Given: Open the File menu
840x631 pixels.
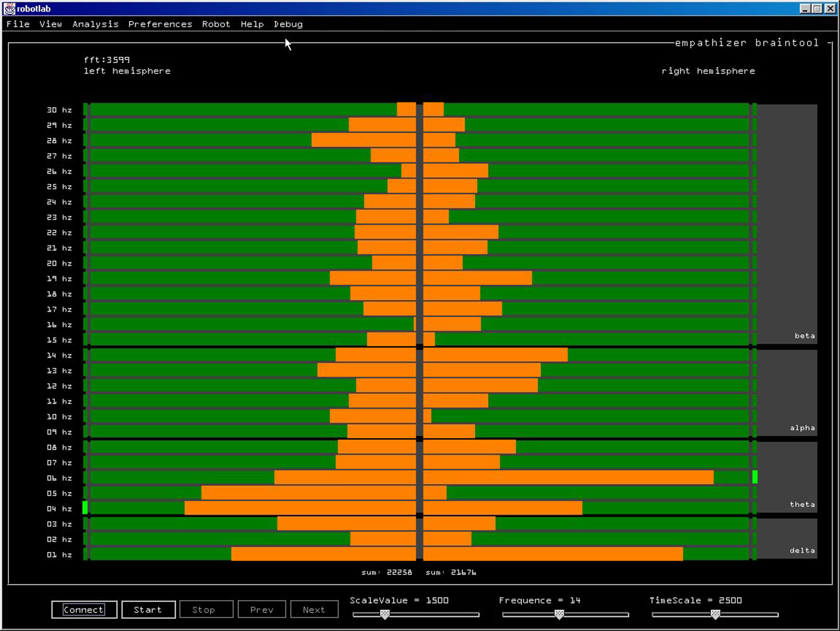Looking at the screenshot, I should [x=18, y=24].
